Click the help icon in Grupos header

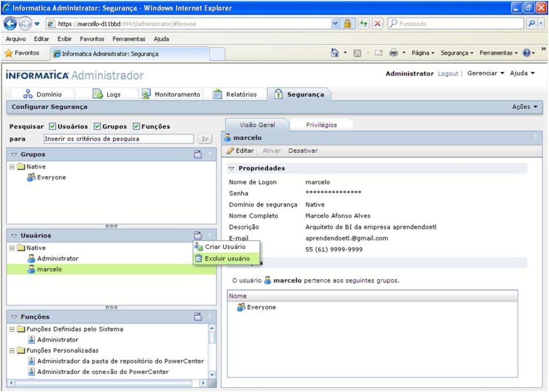pos(210,154)
